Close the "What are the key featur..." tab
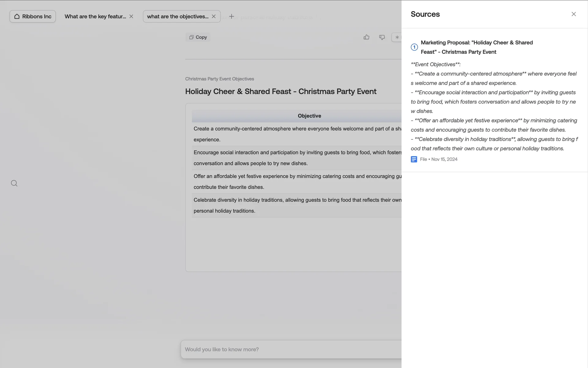This screenshot has width=588, height=368. pos(131,16)
